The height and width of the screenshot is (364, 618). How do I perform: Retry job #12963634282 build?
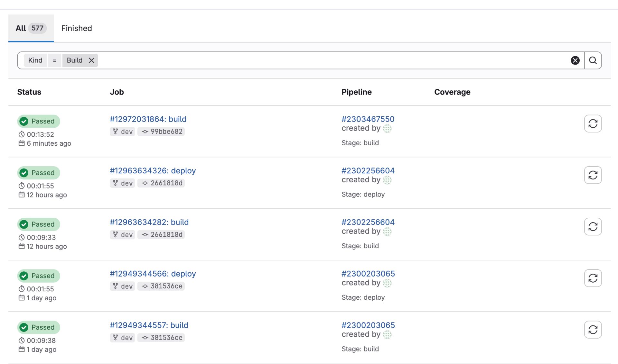coord(593,226)
